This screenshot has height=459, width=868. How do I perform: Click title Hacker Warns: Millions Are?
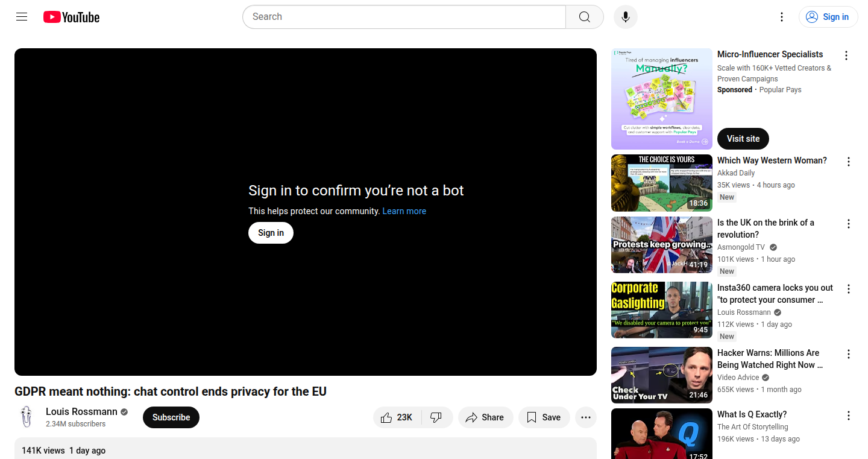pos(770,359)
